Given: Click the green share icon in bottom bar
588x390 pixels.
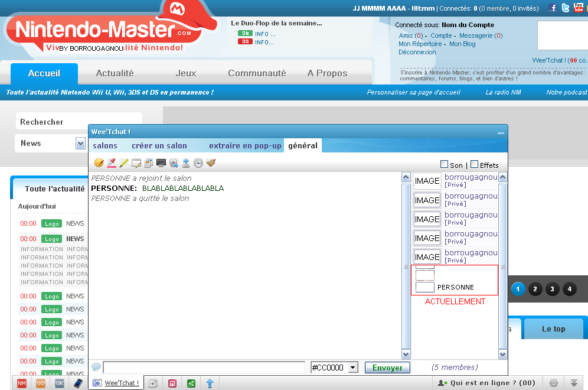Looking at the screenshot, I should point(191,383).
